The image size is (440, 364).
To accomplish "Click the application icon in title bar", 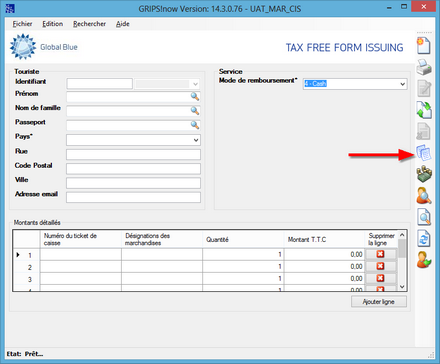I will (10, 8).
